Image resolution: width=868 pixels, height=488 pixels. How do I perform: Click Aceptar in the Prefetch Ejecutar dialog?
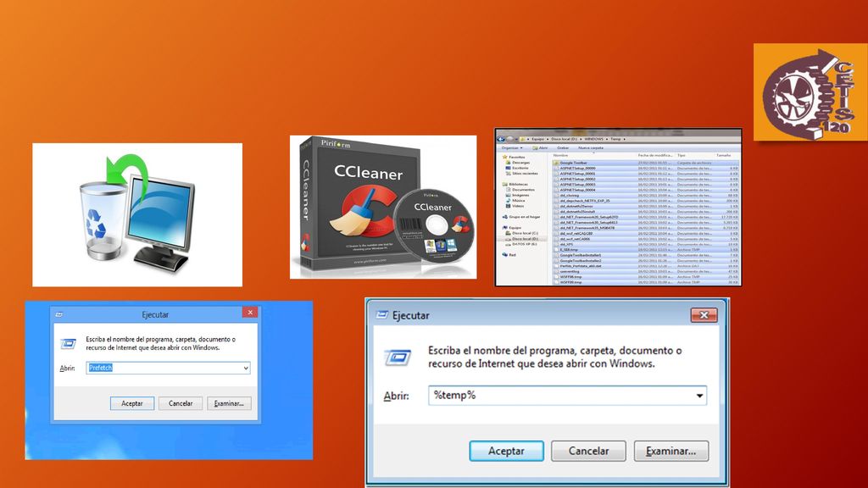[x=131, y=403]
